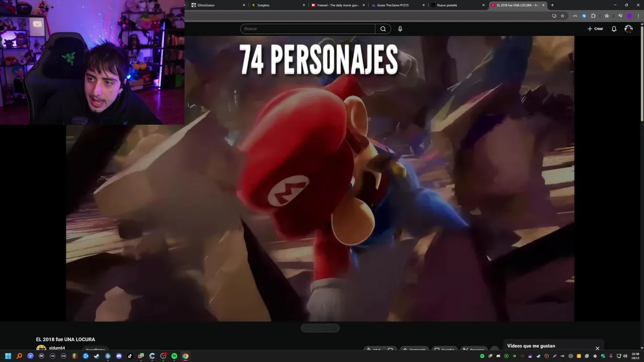This screenshot has height=362, width=644.
Task: Close the EL 2018 fue UNA LOCURA tab
Action: coord(543,5)
